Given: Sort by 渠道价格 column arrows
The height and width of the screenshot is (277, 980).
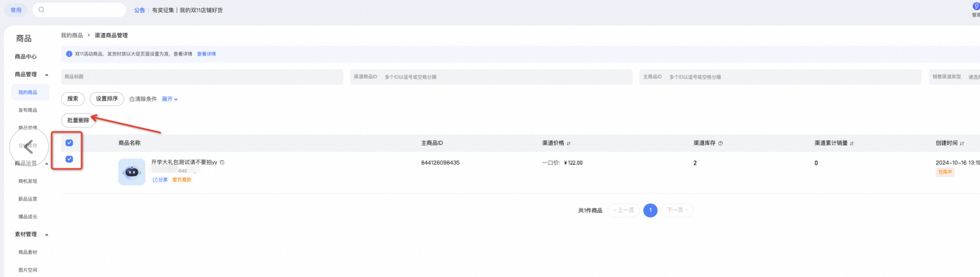Looking at the screenshot, I should (x=568, y=143).
